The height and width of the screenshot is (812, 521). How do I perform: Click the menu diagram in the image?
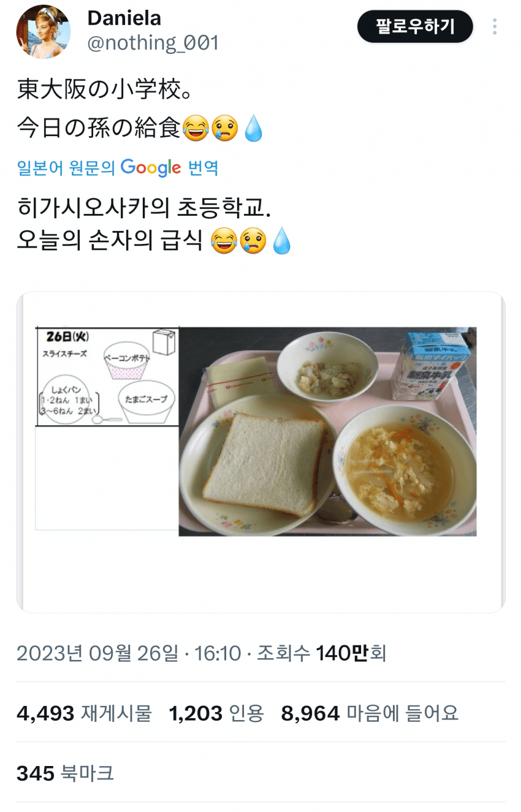107,377
